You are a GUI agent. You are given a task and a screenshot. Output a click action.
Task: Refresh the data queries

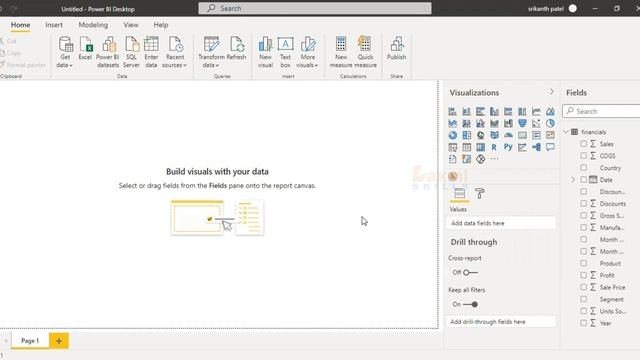tap(236, 48)
